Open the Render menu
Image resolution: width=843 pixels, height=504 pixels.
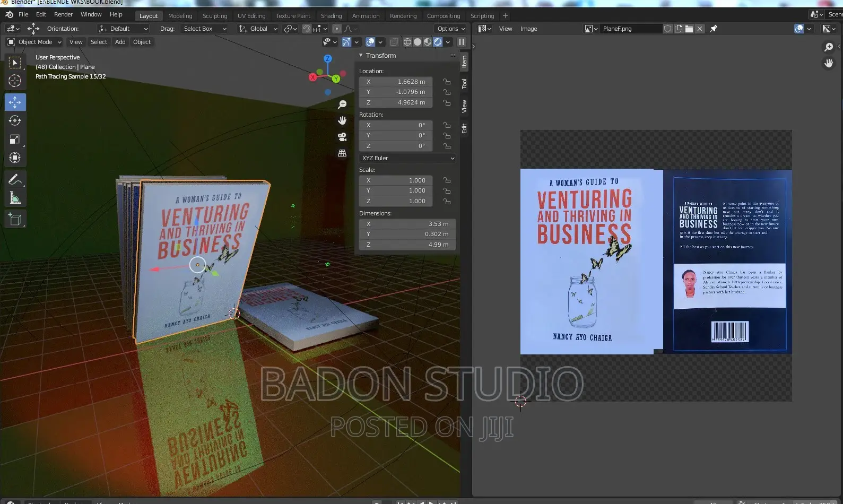click(x=63, y=14)
